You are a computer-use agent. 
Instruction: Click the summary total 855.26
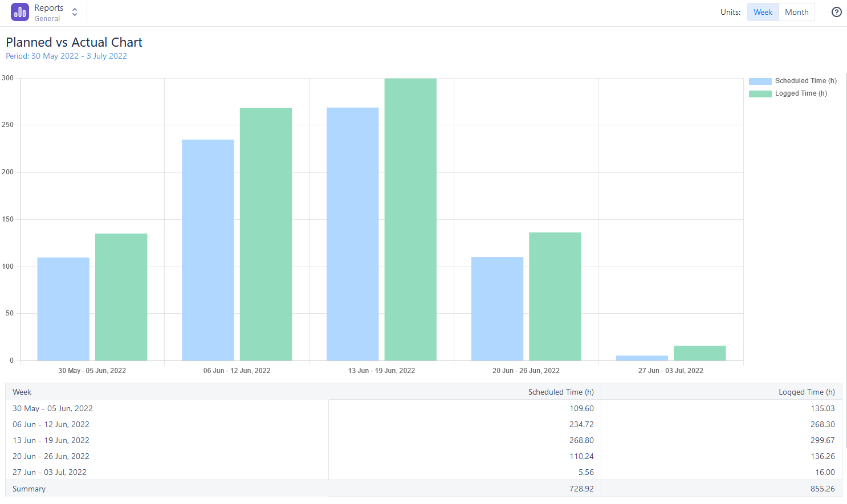click(x=822, y=489)
